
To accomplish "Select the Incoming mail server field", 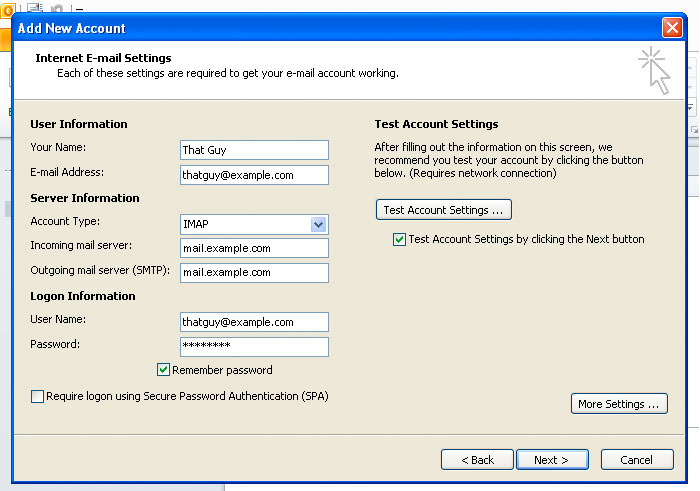I will click(x=254, y=248).
